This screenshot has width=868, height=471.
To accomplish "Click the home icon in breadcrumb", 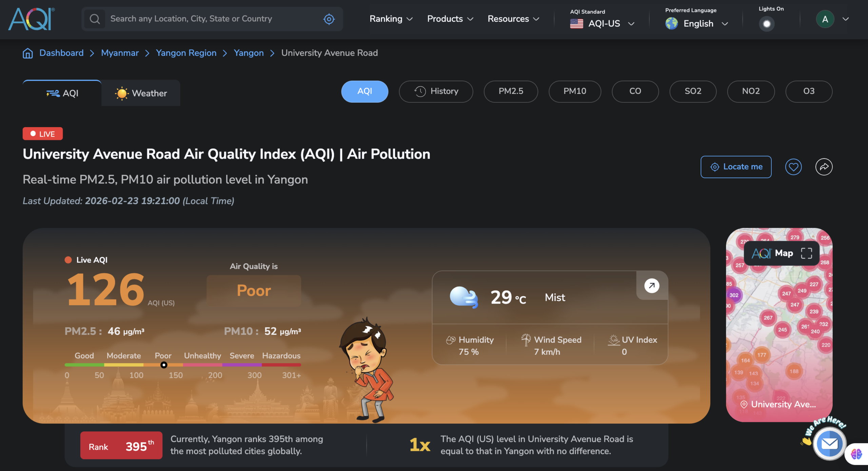I will [28, 53].
